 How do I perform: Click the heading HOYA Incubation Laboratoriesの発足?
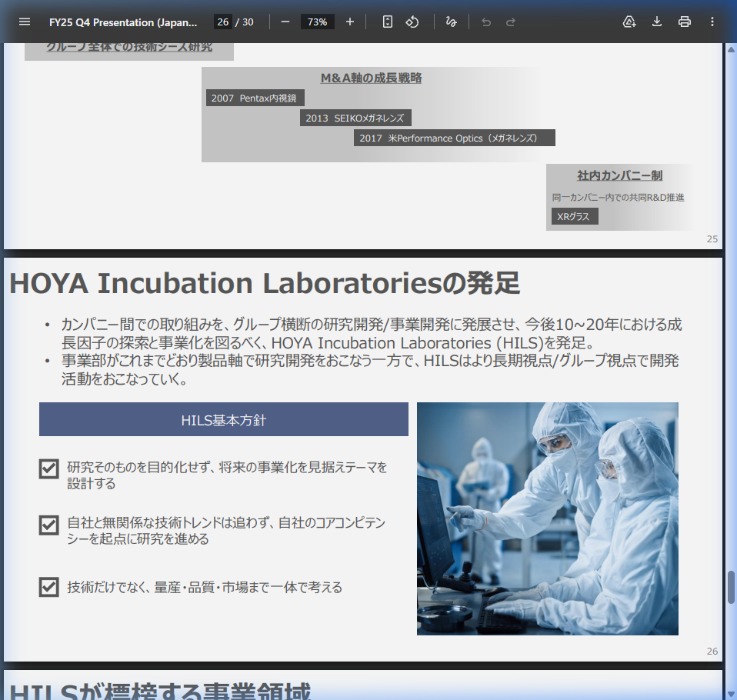[265, 284]
